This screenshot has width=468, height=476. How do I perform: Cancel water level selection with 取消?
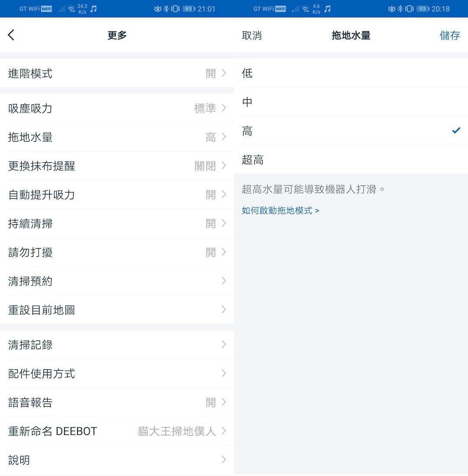point(252,36)
